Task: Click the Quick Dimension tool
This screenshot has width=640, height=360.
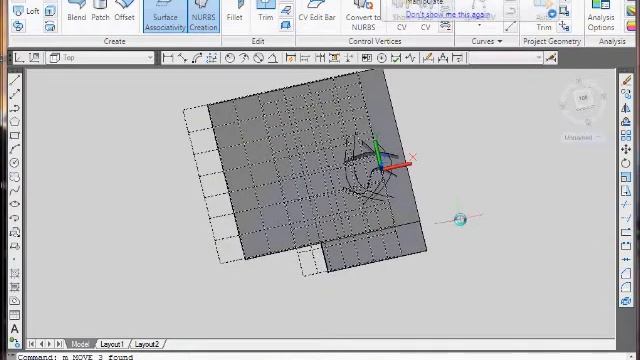Action: click(291, 58)
